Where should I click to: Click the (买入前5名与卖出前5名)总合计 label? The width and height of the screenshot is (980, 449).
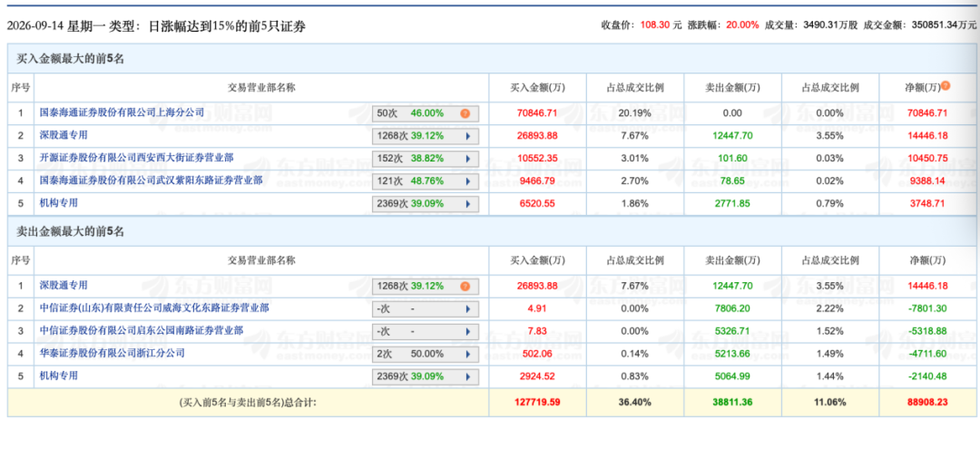coord(248,402)
